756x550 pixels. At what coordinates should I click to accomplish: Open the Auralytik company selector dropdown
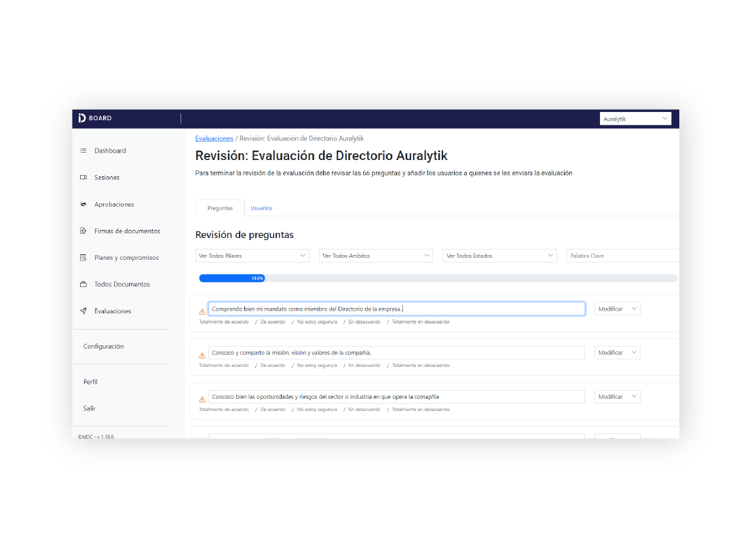[x=635, y=119]
